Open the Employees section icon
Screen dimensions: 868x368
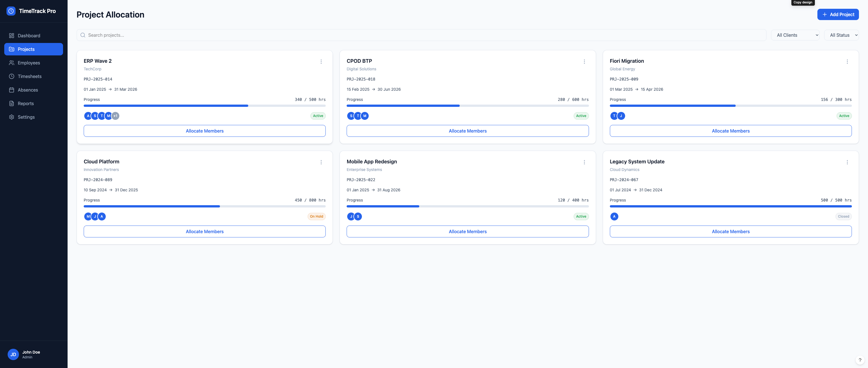coord(12,63)
